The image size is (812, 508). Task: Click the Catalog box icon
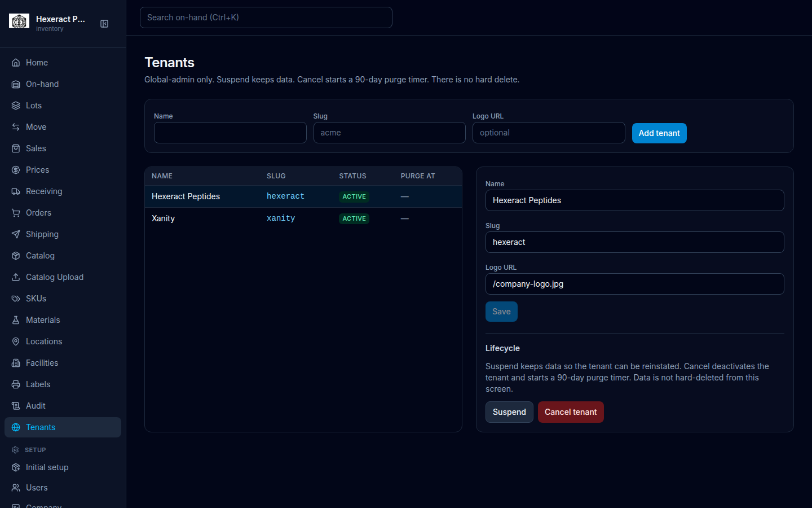(16, 256)
